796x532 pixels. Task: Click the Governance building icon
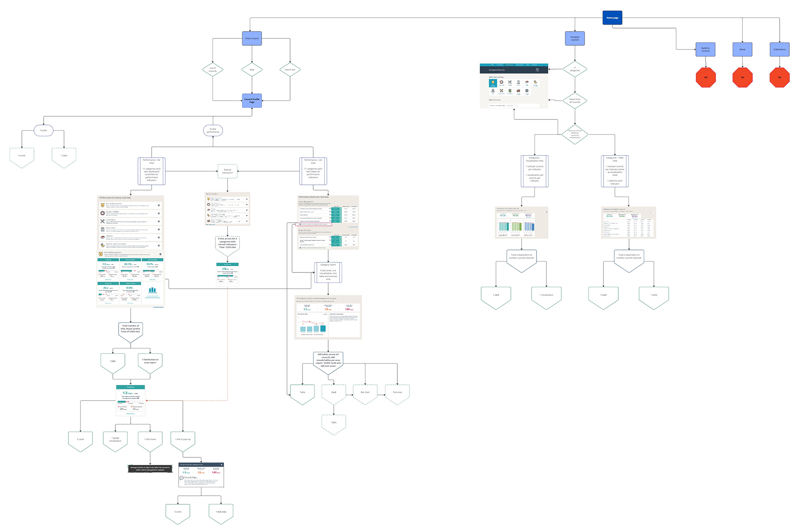pyautogui.click(x=102, y=229)
